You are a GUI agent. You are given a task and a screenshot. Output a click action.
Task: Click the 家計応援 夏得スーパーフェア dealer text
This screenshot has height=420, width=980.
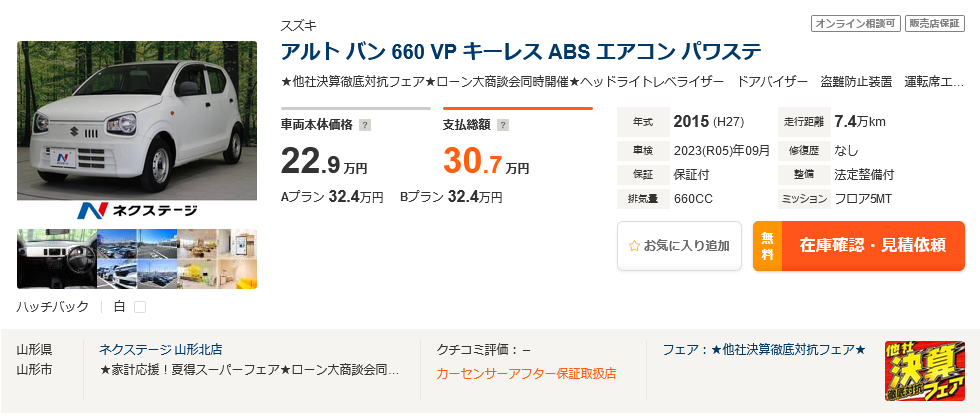[x=250, y=371]
